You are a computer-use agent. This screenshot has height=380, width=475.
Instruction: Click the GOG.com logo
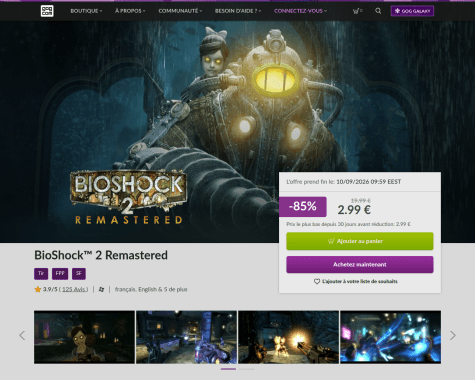click(x=47, y=11)
